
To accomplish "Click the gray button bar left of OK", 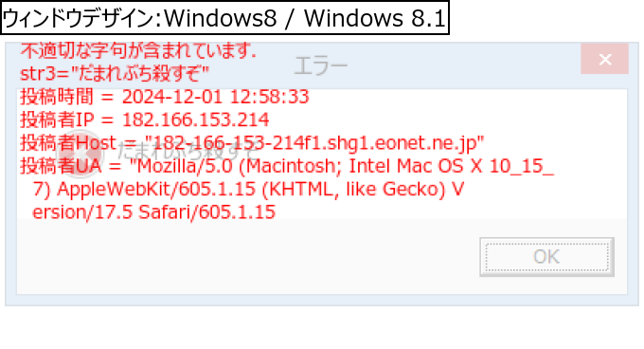I will point(248,256).
